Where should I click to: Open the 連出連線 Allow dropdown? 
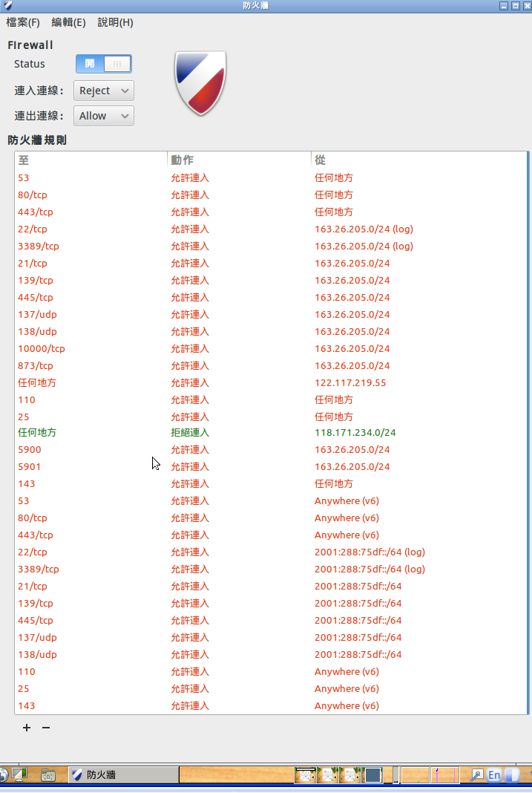[104, 116]
